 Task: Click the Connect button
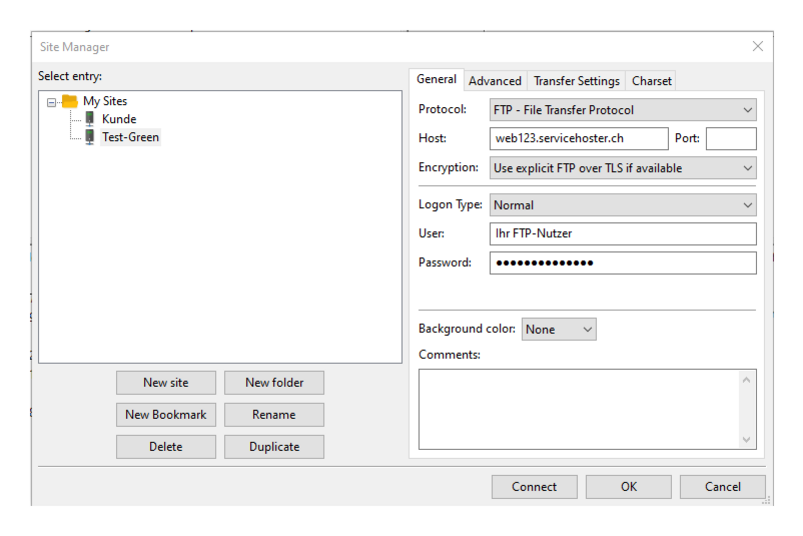point(534,487)
